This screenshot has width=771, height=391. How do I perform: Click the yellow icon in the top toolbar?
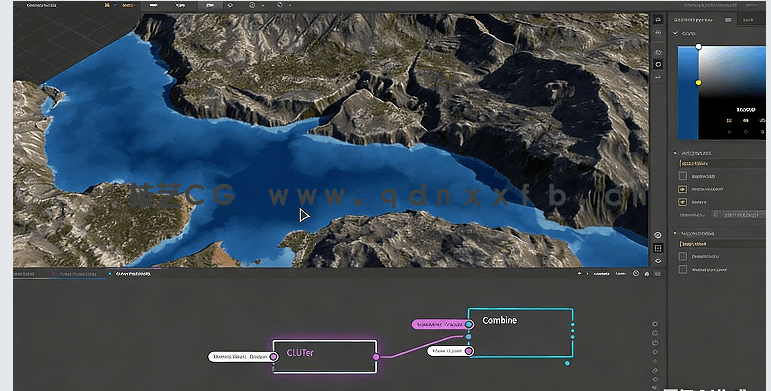tap(107, 5)
